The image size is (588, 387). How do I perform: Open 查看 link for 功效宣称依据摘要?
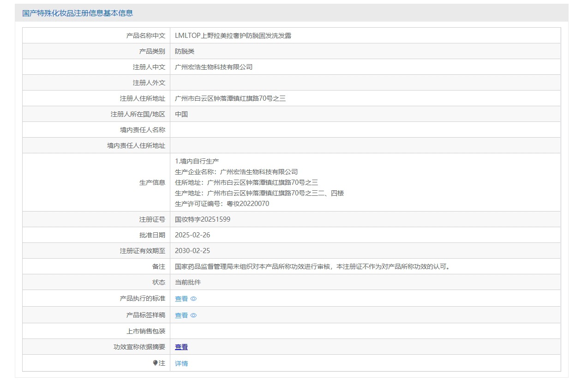click(x=181, y=347)
